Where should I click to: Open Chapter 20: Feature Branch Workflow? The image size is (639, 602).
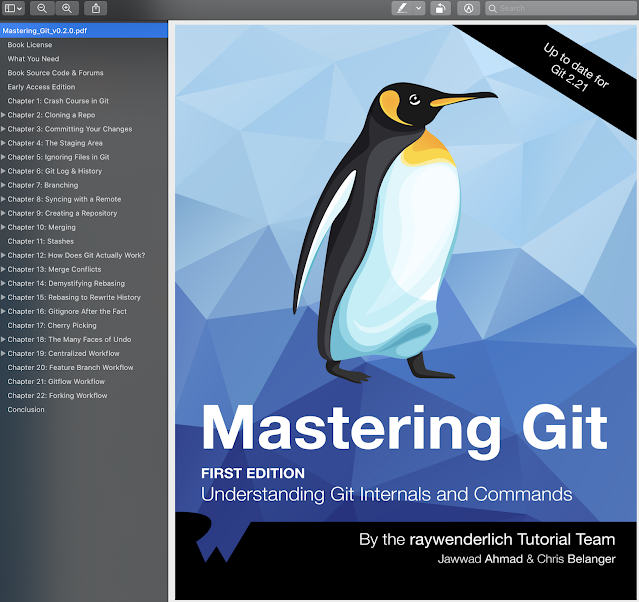[71, 368]
